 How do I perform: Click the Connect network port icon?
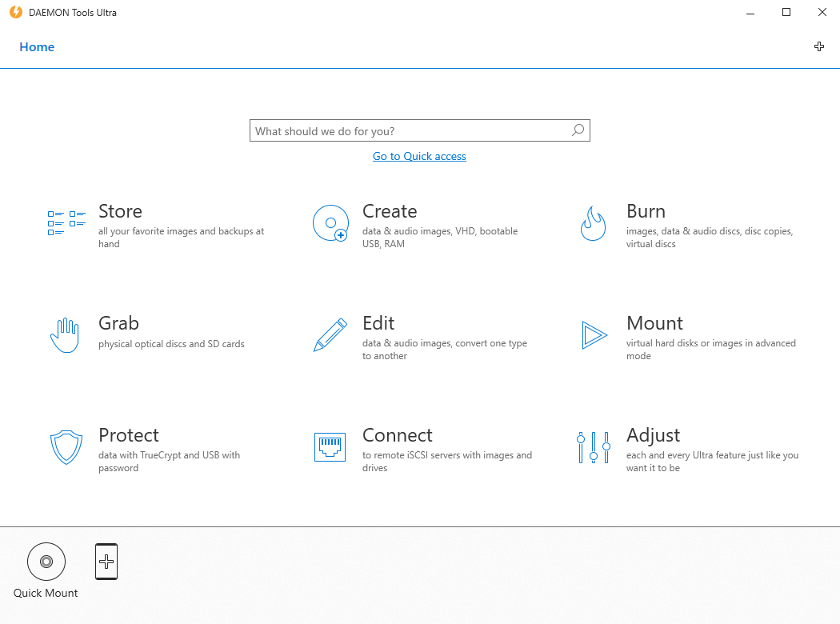[330, 446]
